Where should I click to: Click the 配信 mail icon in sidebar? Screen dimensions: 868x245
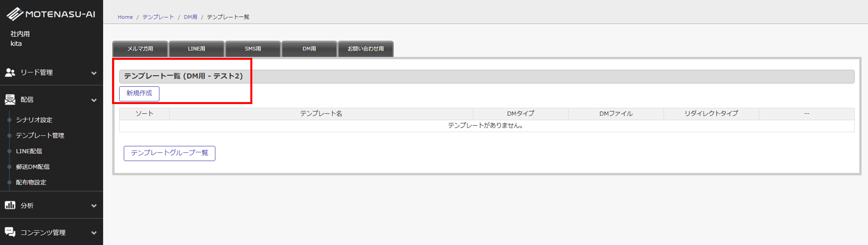point(10,100)
